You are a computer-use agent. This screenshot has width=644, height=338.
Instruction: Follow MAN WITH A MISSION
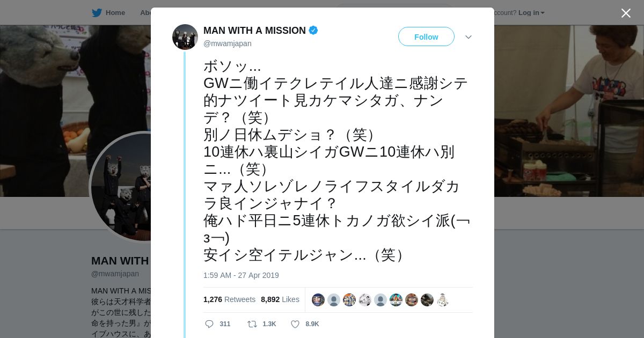(426, 36)
